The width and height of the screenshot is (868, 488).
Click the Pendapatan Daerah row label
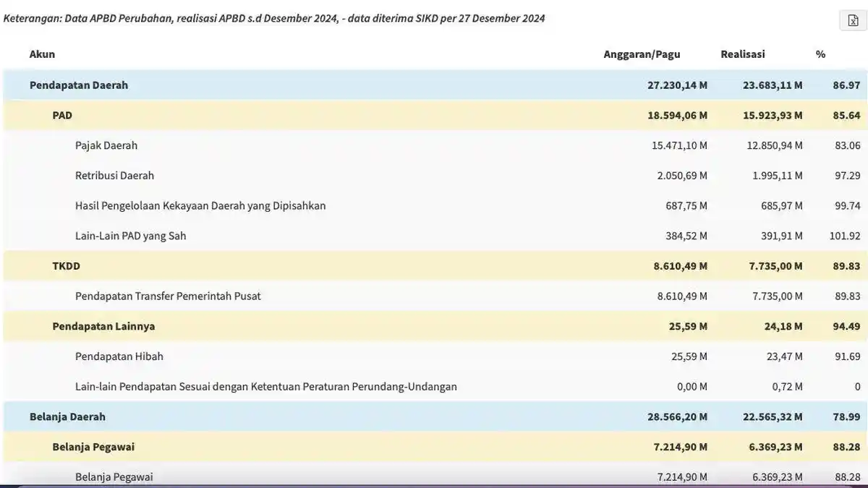[x=79, y=85]
